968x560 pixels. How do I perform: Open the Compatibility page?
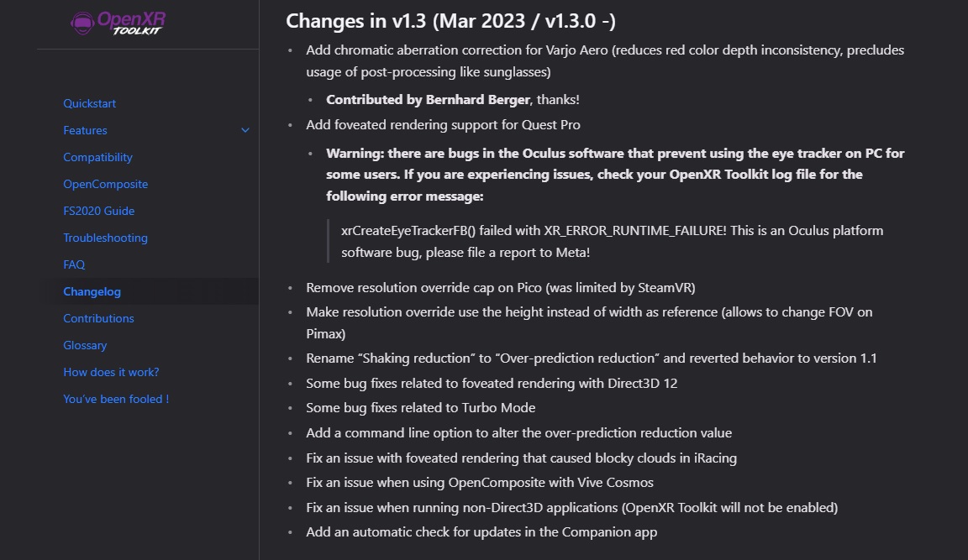[x=97, y=157]
